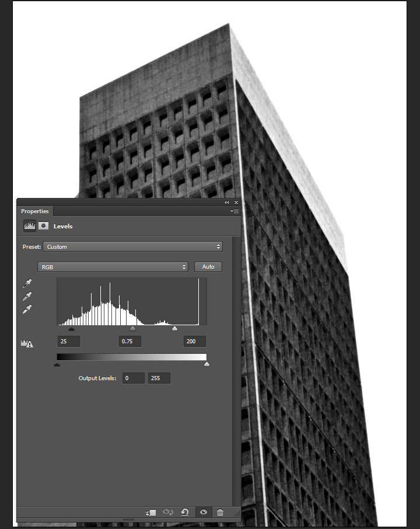Click the Properties panel vertical scrollbar

pyautogui.click(x=237, y=370)
